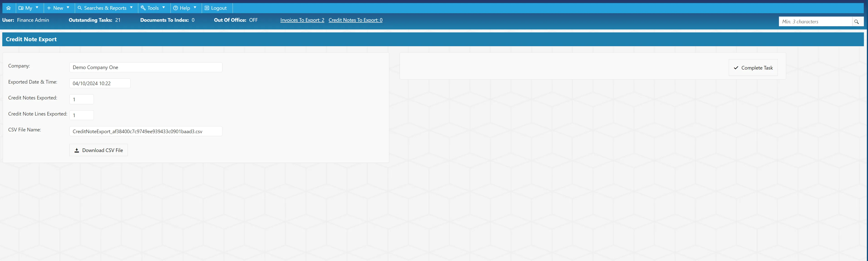Screen dimensions: 868x261
Task: Click the Outstanding Tasks: 21 text
Action: click(x=94, y=20)
